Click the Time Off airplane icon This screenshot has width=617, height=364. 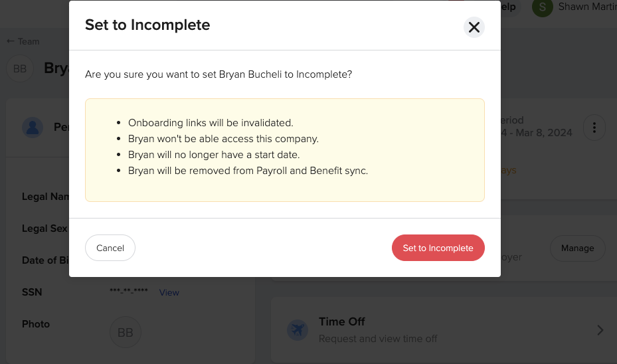(x=298, y=329)
